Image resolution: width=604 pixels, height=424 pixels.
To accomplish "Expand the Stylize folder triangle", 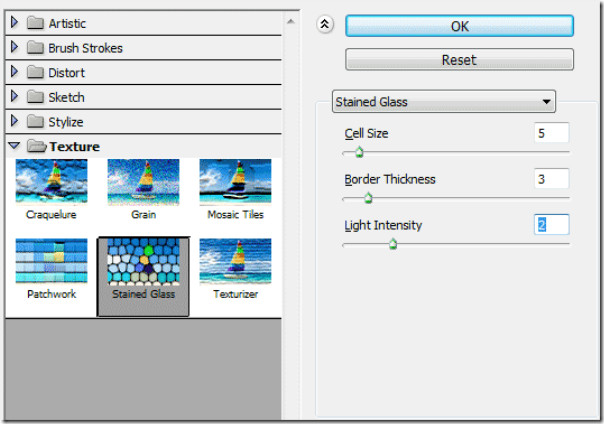I will (14, 121).
